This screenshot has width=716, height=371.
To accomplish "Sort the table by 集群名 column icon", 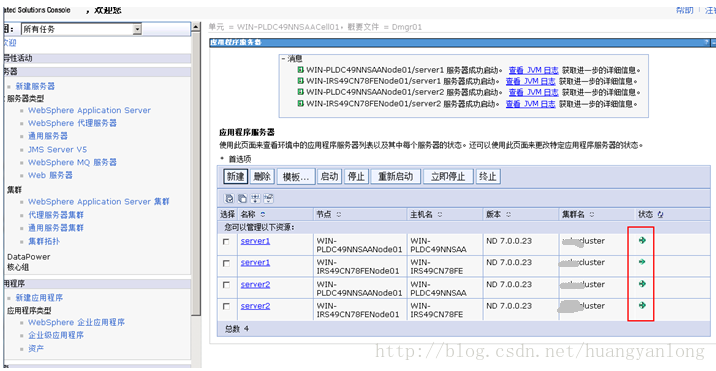I will tap(592, 214).
